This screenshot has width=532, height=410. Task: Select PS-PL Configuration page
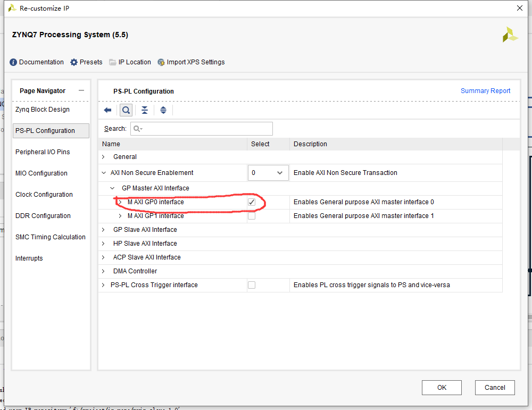(x=51, y=131)
